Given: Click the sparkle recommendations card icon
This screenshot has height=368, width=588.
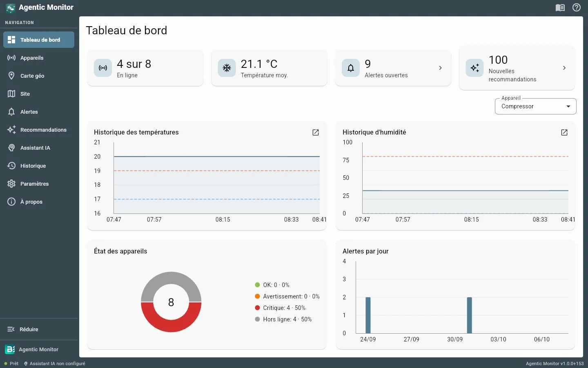Looking at the screenshot, I should [474, 68].
